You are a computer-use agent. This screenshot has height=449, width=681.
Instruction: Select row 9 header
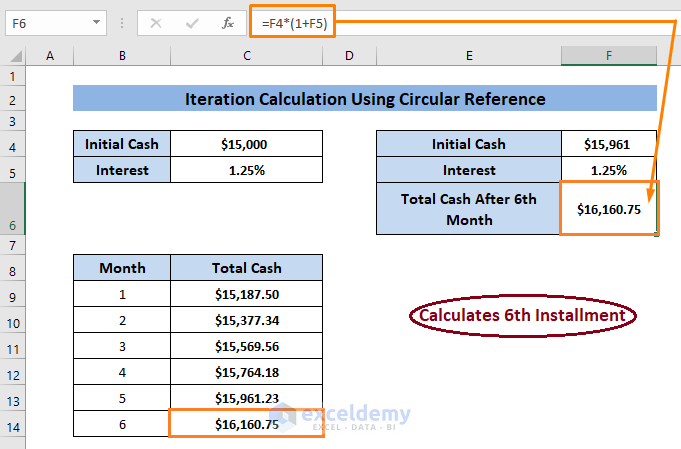15,296
